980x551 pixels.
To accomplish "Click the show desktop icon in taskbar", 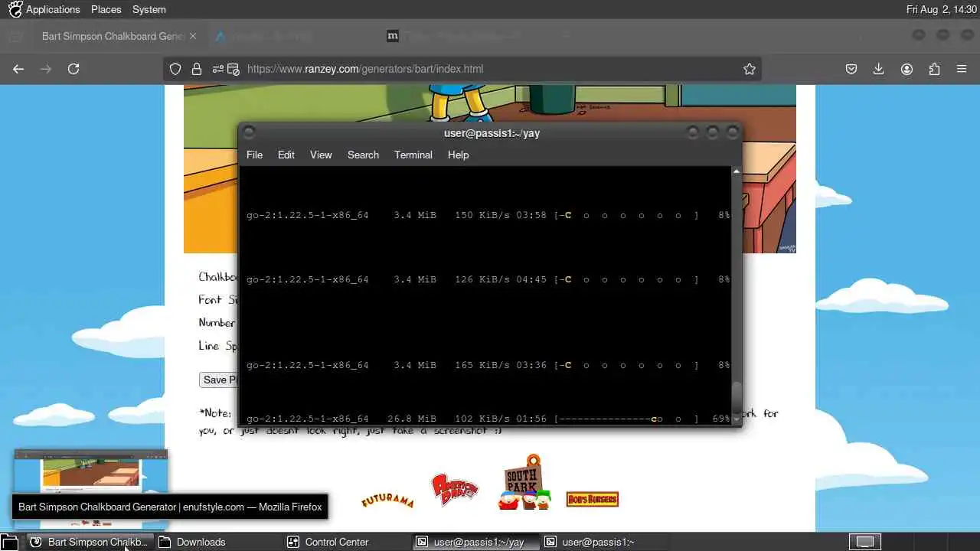I will [x=10, y=542].
